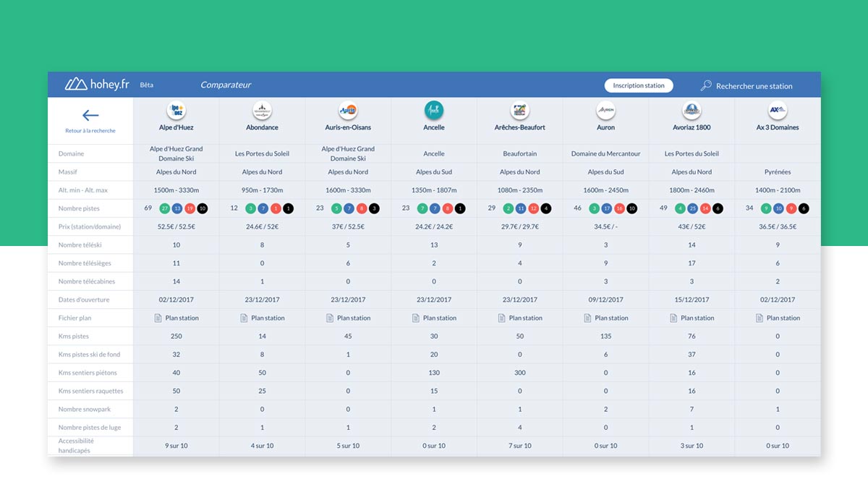Select the Arêches-Beaufort station name
868x492 pixels.
pyautogui.click(x=519, y=127)
